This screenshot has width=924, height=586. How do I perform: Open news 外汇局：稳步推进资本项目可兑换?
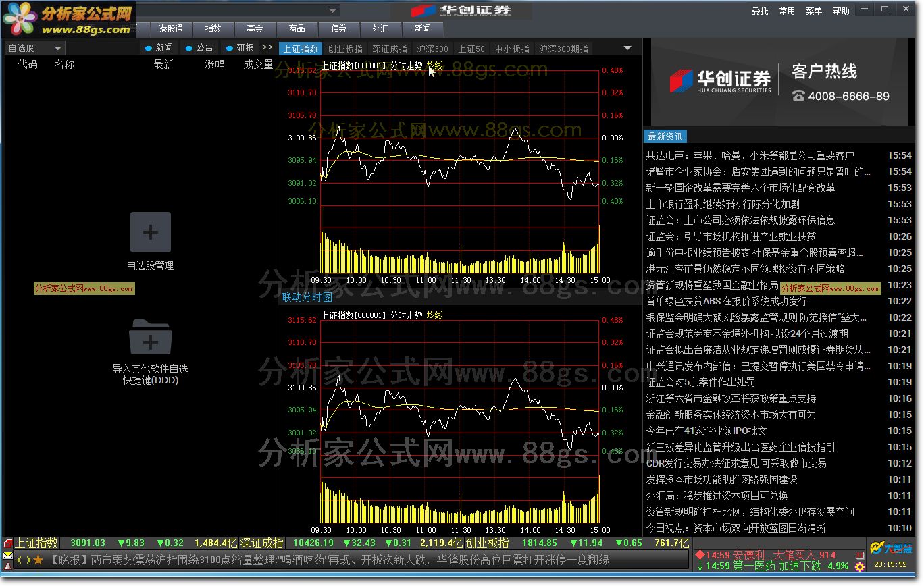pyautogui.click(x=717, y=496)
